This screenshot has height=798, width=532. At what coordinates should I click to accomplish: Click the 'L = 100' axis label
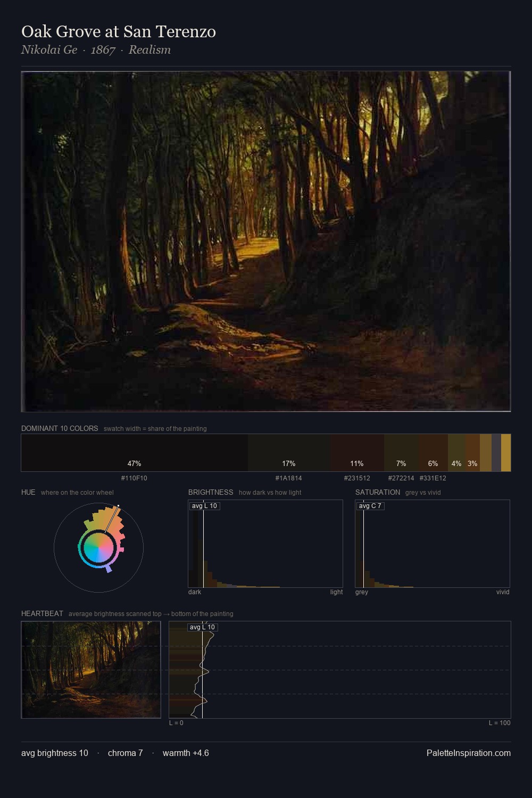coord(500,723)
